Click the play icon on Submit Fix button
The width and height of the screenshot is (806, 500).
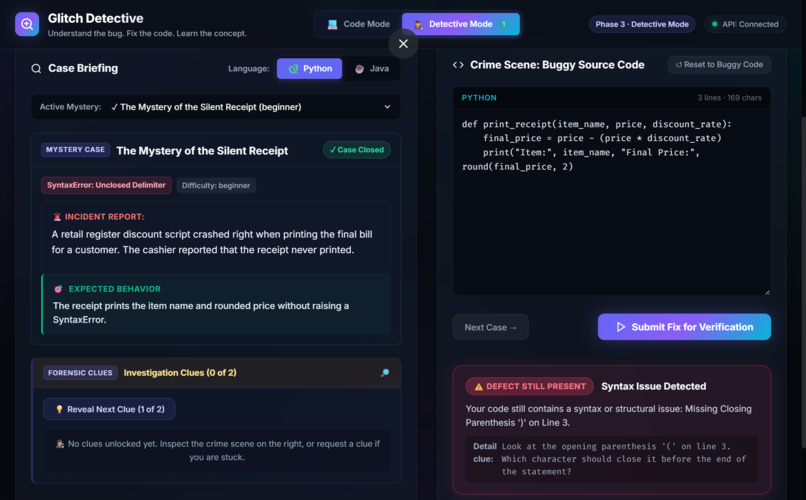point(620,327)
